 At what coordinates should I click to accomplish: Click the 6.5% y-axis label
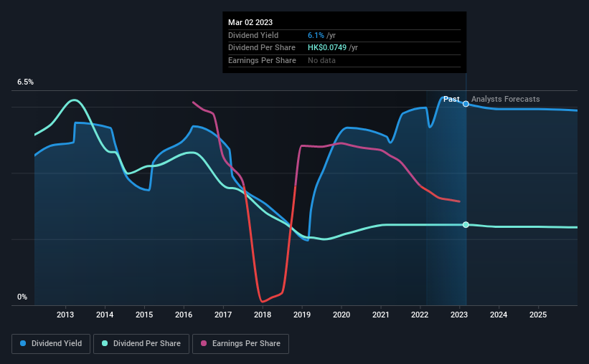click(x=26, y=82)
